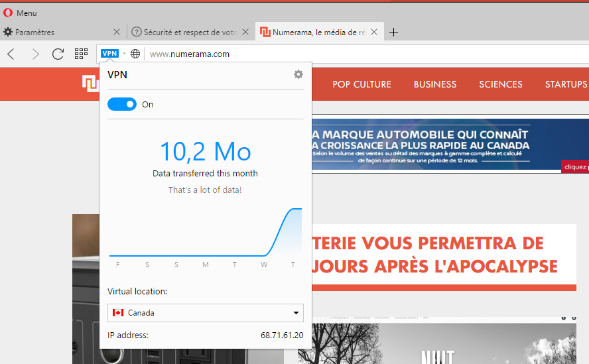589x364 pixels.
Task: Expand the Virtual location Canada dropdown
Action: point(206,313)
